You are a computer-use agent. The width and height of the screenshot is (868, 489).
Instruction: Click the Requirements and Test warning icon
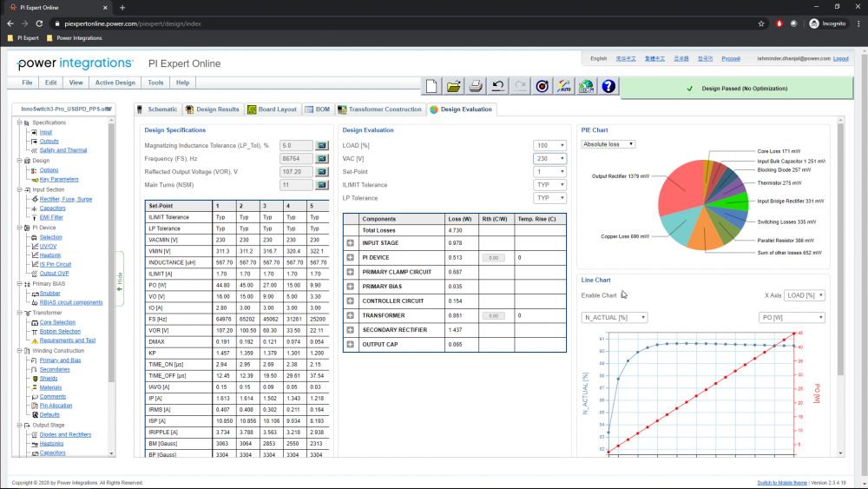(x=35, y=340)
